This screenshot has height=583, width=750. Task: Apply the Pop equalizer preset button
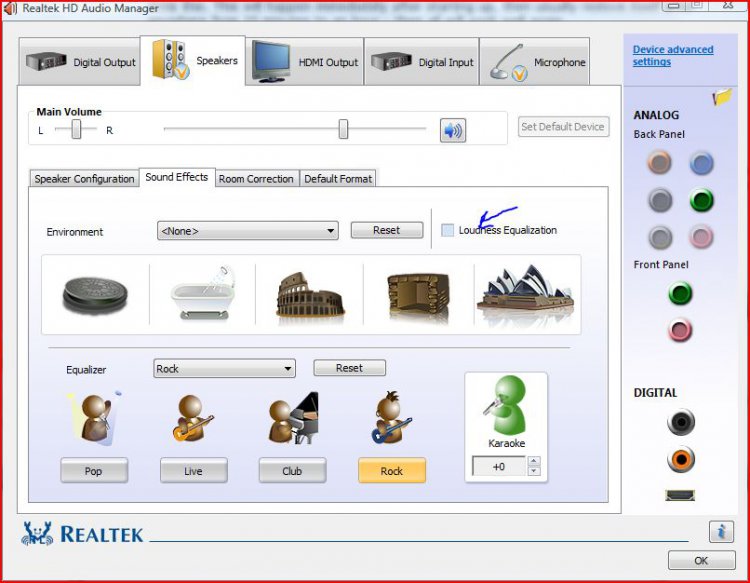[94, 471]
